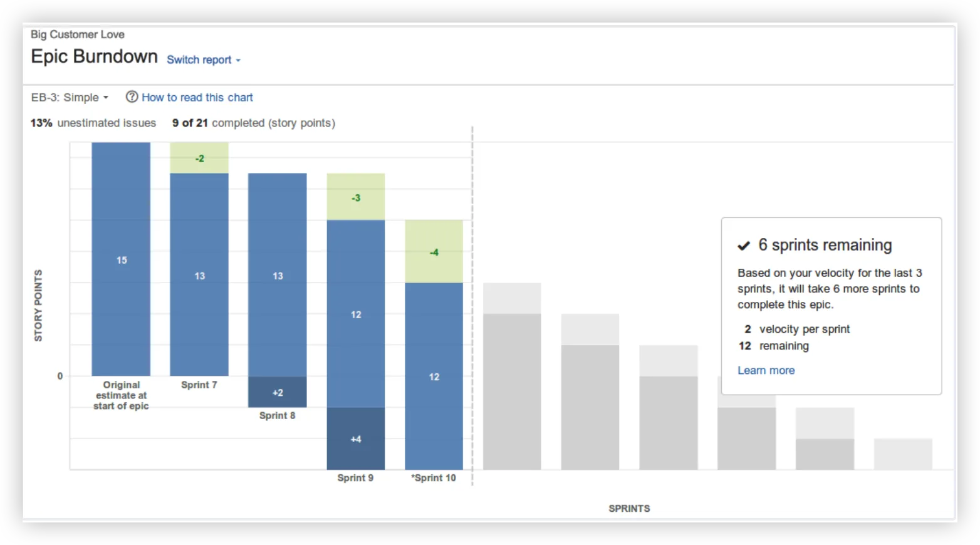Viewport: 980px width, 545px height.
Task: Click the dark +2 segment on Sprint 8
Action: coord(278,392)
